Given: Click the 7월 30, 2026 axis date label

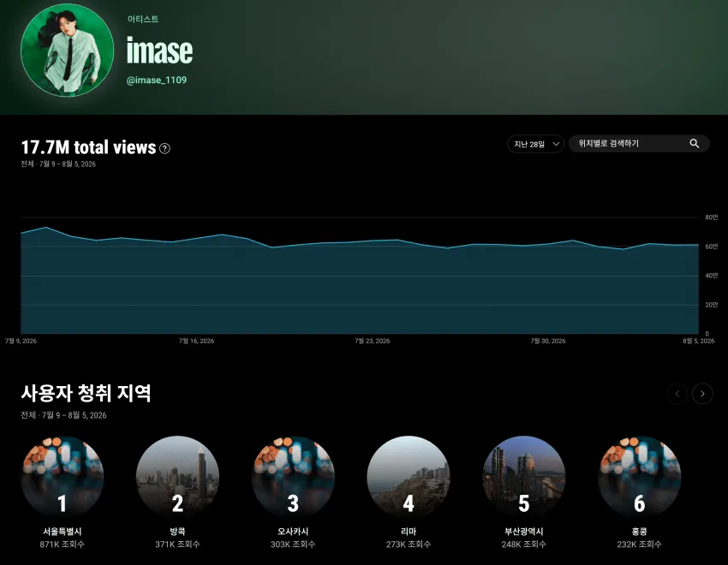Looking at the screenshot, I should (x=548, y=341).
